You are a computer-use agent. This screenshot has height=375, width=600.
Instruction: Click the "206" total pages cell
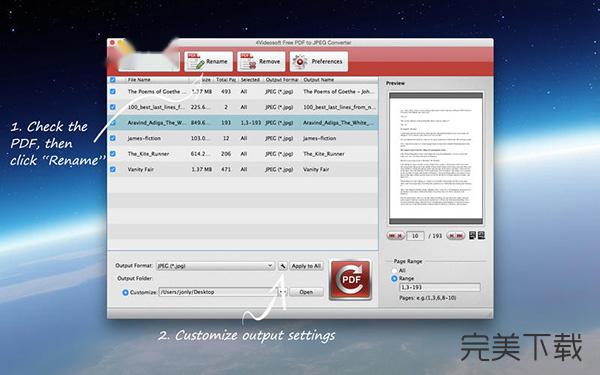click(x=226, y=154)
